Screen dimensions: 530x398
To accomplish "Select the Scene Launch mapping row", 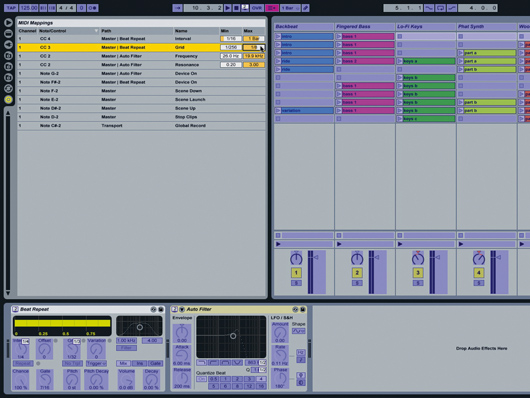I will pos(141,99).
